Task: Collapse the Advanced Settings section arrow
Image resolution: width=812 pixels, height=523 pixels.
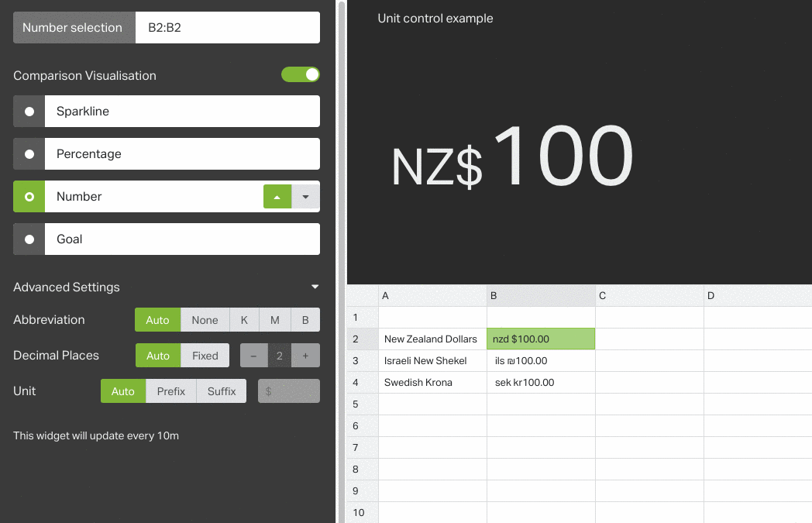Action: 315,287
